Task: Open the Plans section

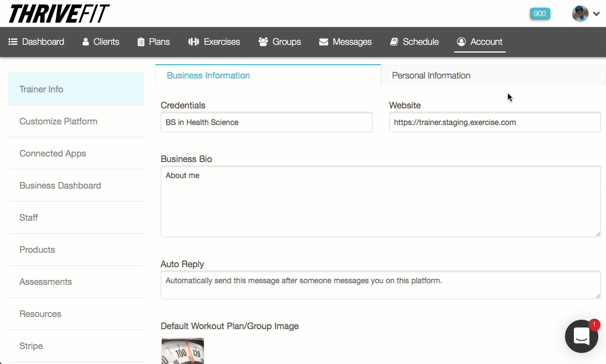Action: click(153, 41)
